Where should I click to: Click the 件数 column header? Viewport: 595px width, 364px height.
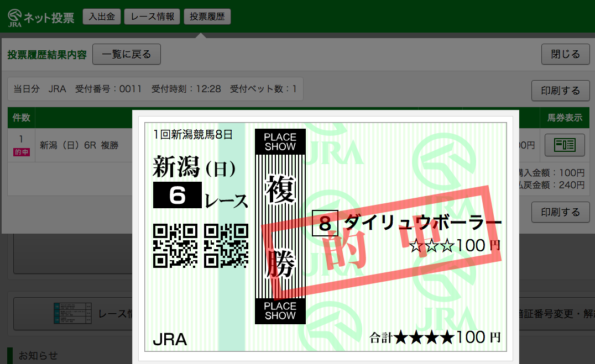pyautogui.click(x=21, y=118)
